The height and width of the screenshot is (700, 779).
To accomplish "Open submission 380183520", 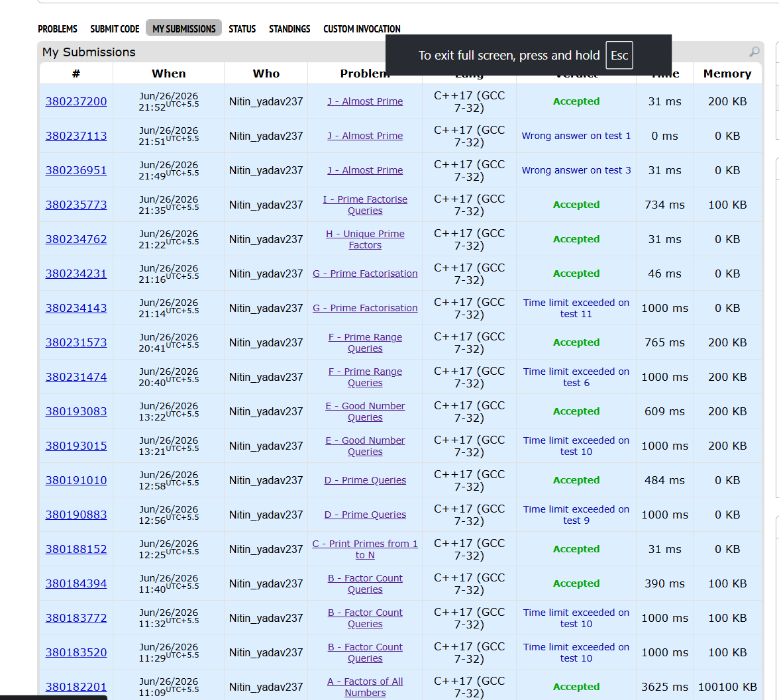I will 76,652.
